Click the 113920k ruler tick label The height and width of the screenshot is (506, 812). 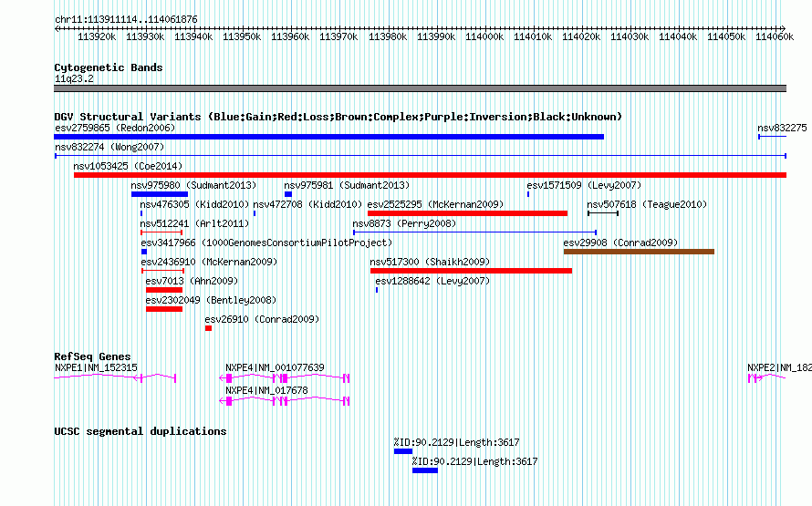point(97,36)
